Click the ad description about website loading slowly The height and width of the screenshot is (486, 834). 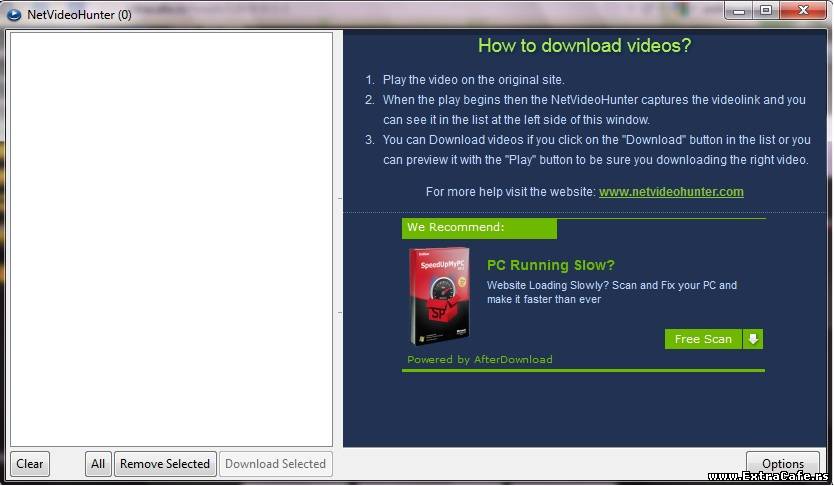[611, 292]
